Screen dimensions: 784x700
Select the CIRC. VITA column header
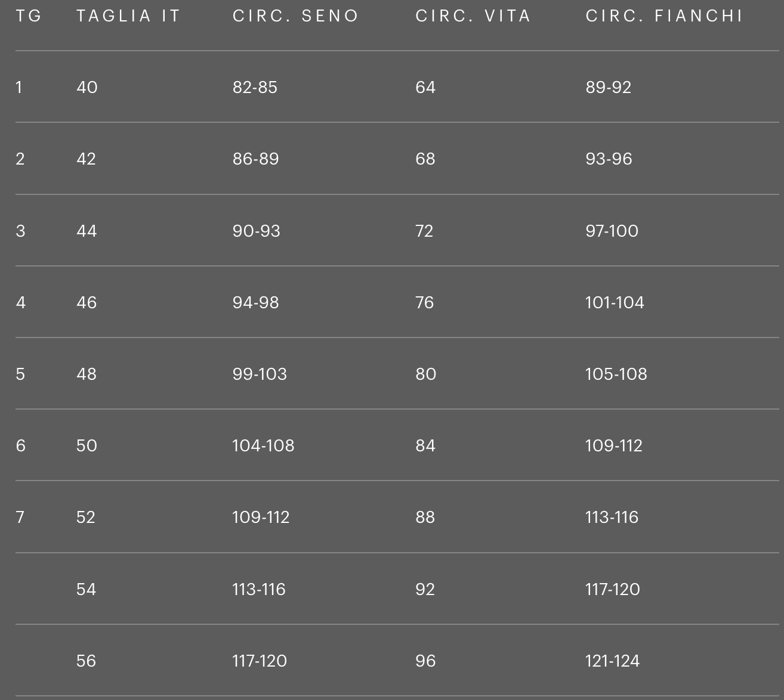473,16
